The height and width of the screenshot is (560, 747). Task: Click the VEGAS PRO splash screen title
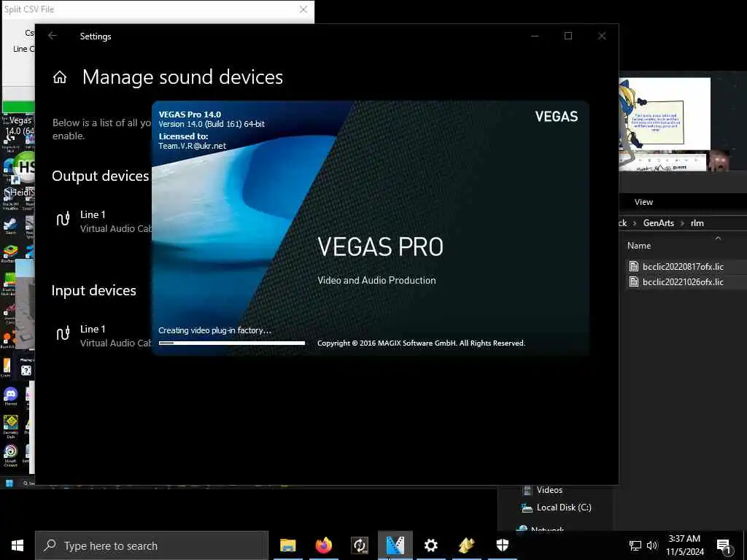380,246
